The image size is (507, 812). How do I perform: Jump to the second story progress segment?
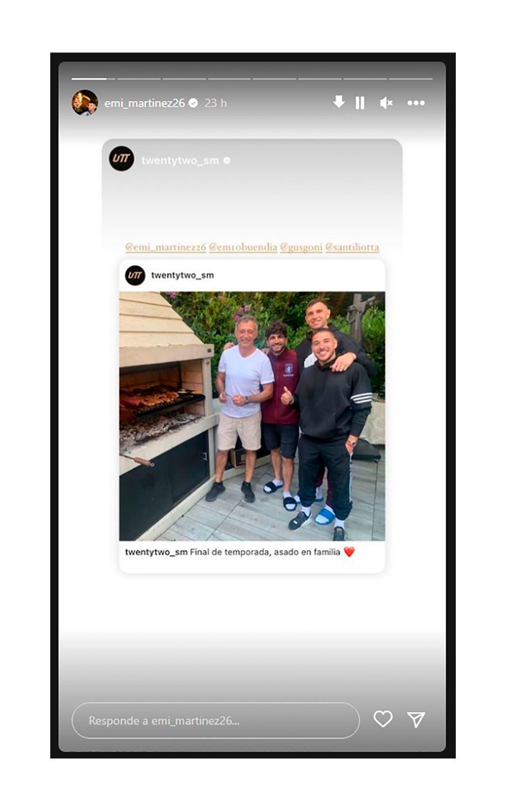pos(138,79)
